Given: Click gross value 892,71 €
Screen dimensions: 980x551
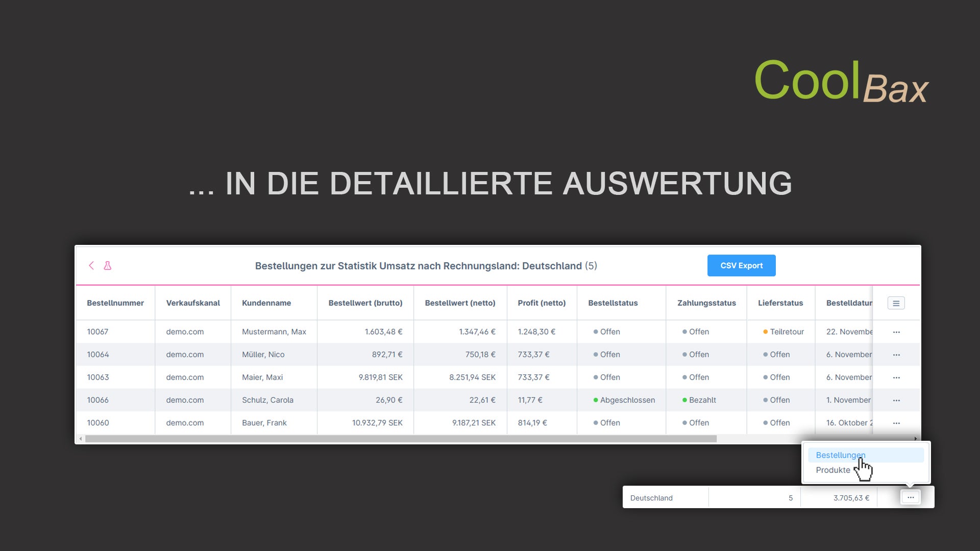Looking at the screenshot, I should pos(387,355).
